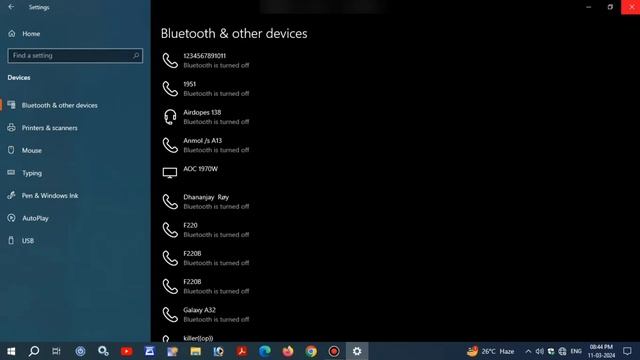Click the ENG language indicator
This screenshot has width=640, height=360.
(576, 351)
